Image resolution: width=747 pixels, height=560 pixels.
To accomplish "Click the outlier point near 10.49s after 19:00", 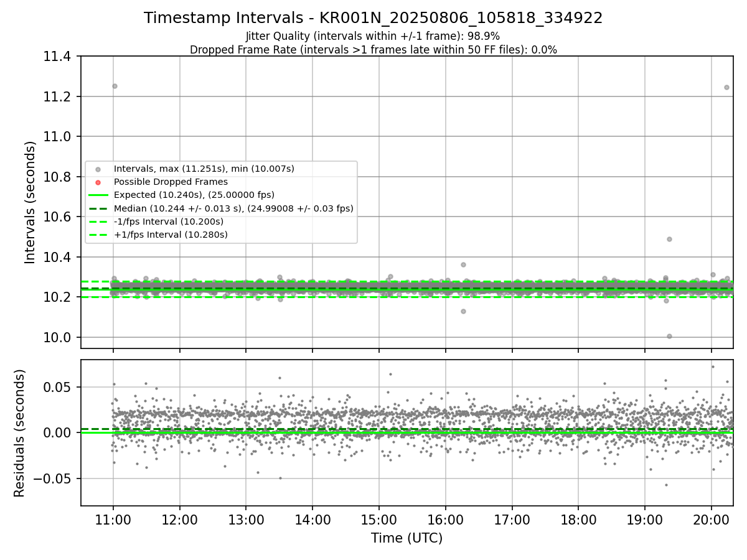I will pyautogui.click(x=669, y=239).
